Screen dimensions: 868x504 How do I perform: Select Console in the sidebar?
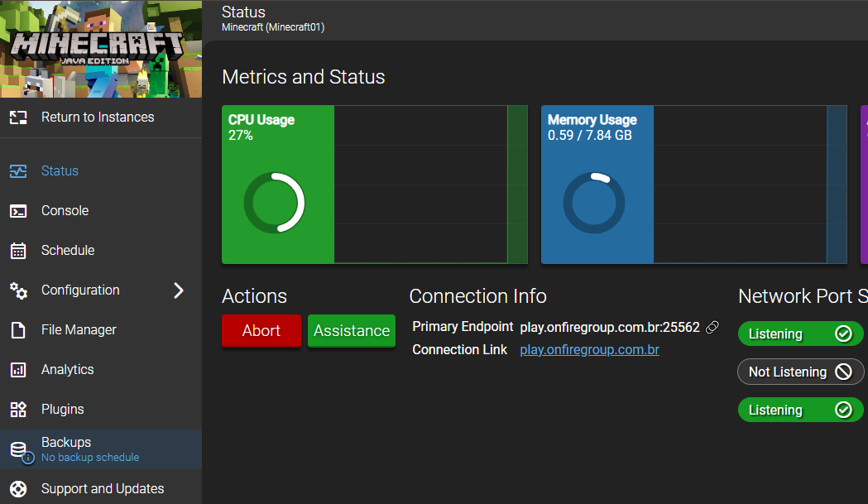tap(65, 211)
